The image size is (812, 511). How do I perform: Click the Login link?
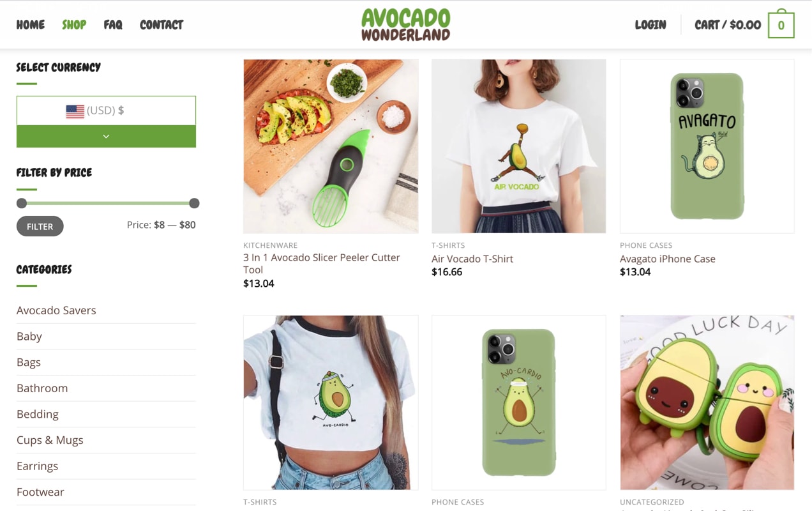point(650,25)
